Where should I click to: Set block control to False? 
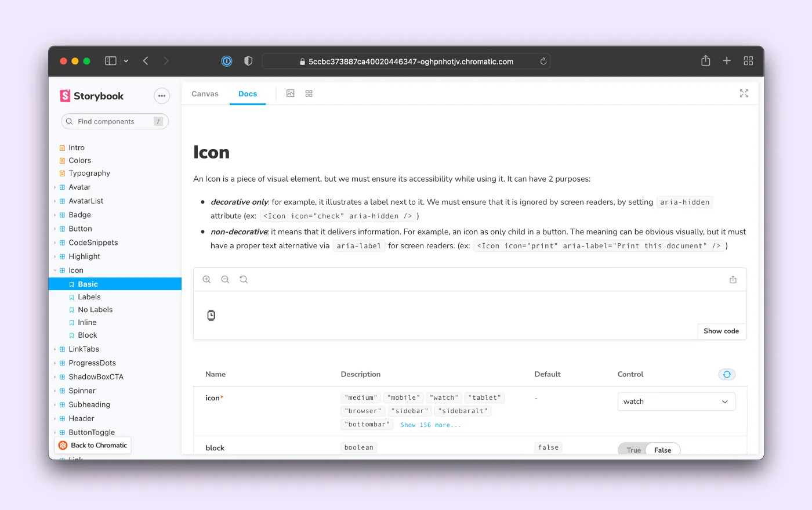tap(662, 450)
